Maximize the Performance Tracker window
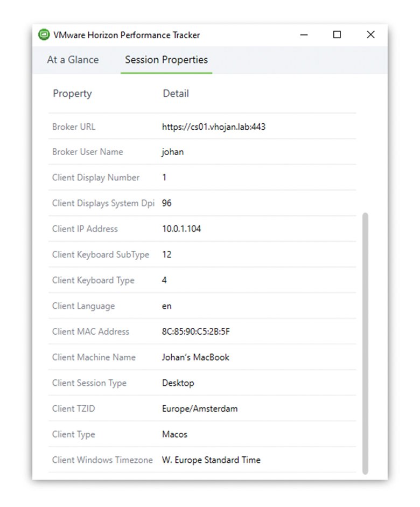Viewport: 420px width, 507px height. click(x=337, y=35)
